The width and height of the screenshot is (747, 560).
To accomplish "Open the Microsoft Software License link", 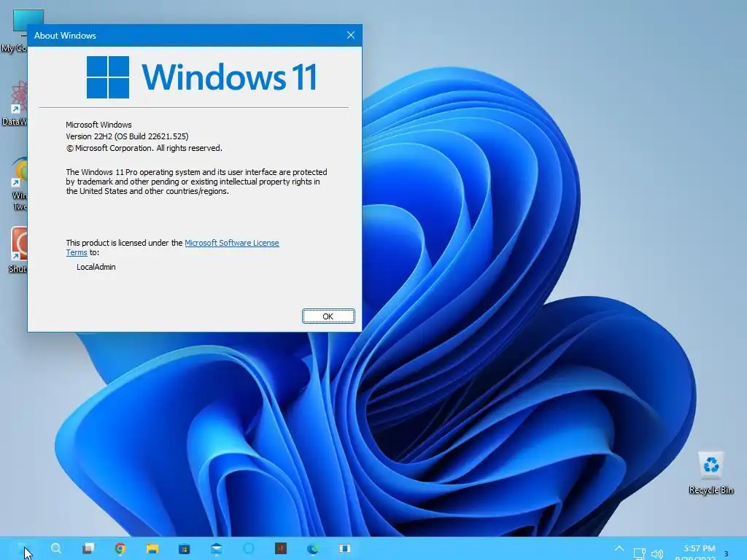I will [x=231, y=243].
